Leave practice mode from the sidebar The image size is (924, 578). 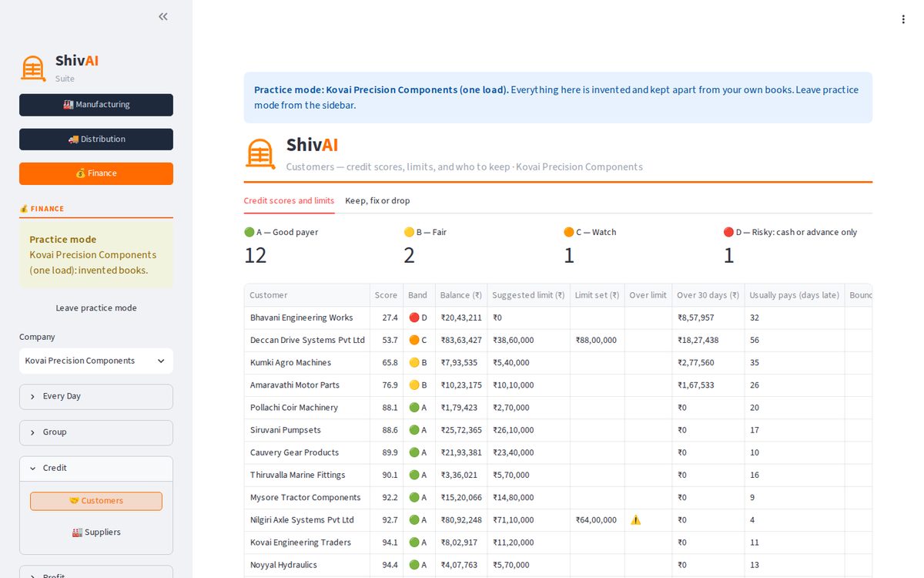point(96,308)
